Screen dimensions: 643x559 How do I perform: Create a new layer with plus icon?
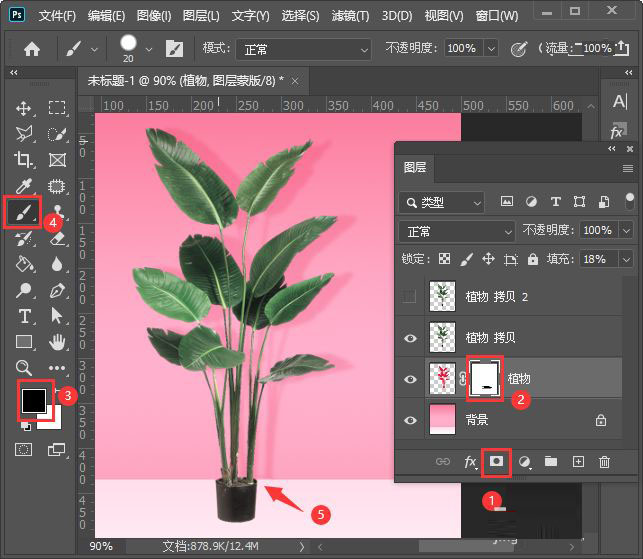click(577, 461)
